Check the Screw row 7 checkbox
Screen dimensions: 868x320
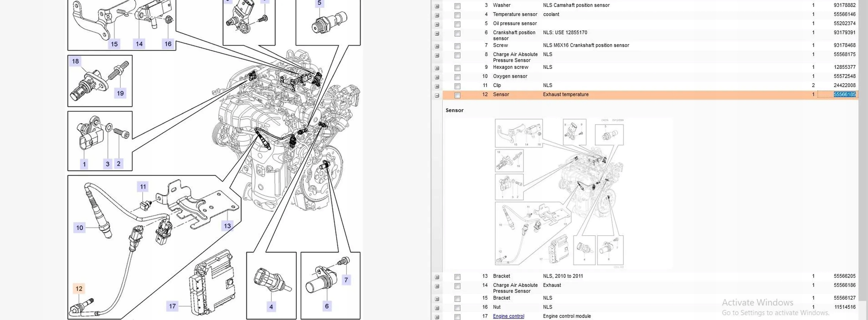click(x=457, y=46)
